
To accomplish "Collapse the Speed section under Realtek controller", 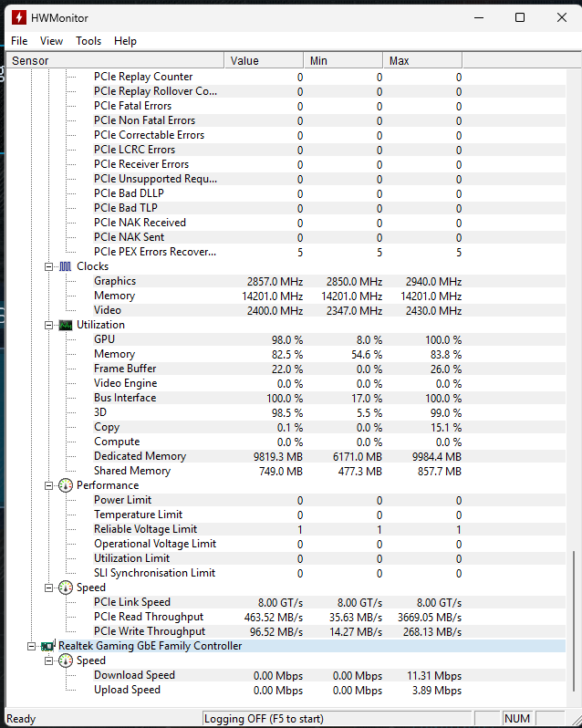I will [48, 660].
